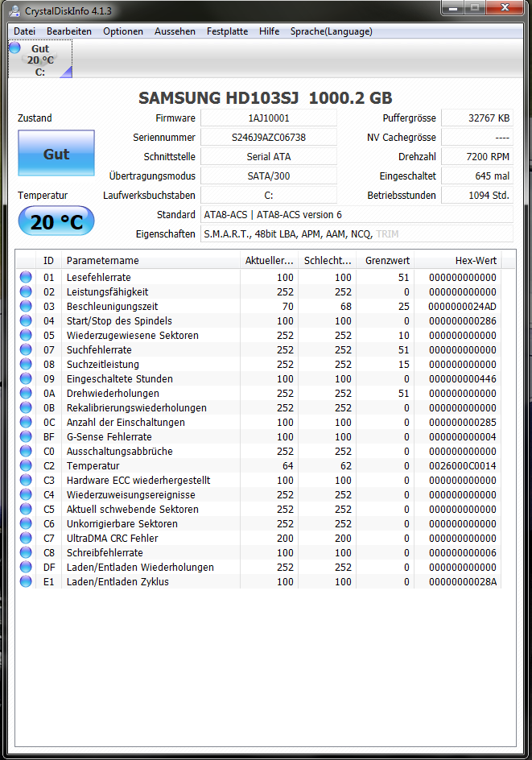The width and height of the screenshot is (532, 760).
Task: Click the Eigenschaften field with S.M.A.R.T.
Action: (x=357, y=234)
